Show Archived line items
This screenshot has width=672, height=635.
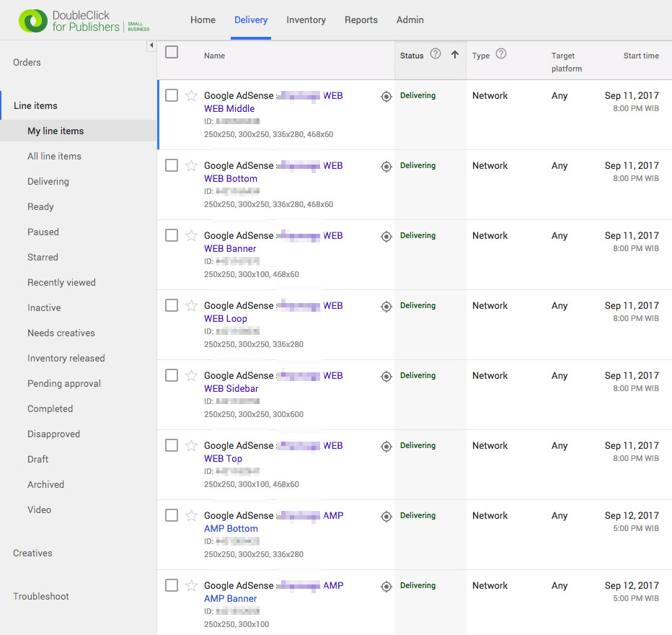(x=46, y=484)
